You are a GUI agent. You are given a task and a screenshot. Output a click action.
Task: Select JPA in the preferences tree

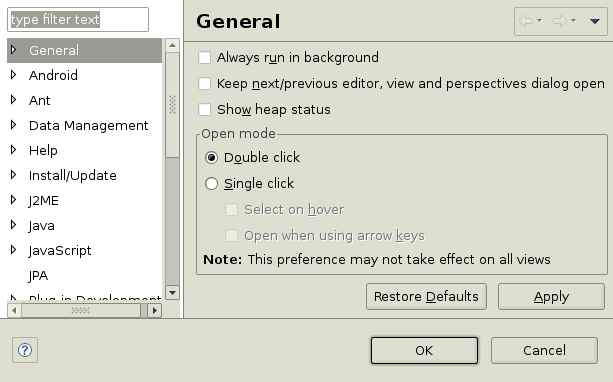click(x=38, y=276)
